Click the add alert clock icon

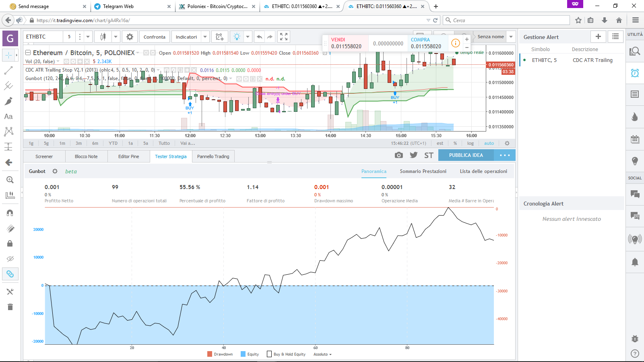click(219, 37)
